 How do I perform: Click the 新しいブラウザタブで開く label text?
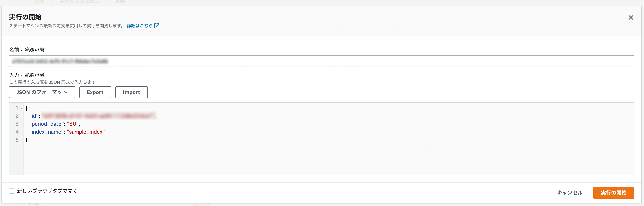pyautogui.click(x=47, y=191)
